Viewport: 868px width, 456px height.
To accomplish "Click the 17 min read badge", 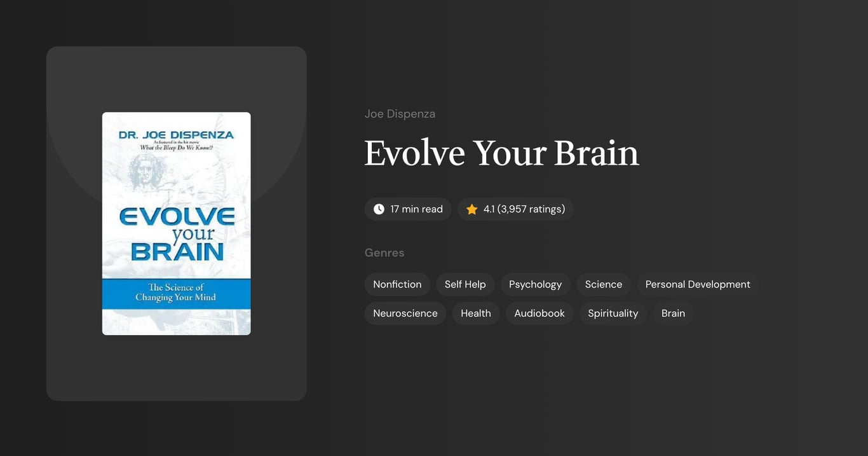I will pos(408,209).
